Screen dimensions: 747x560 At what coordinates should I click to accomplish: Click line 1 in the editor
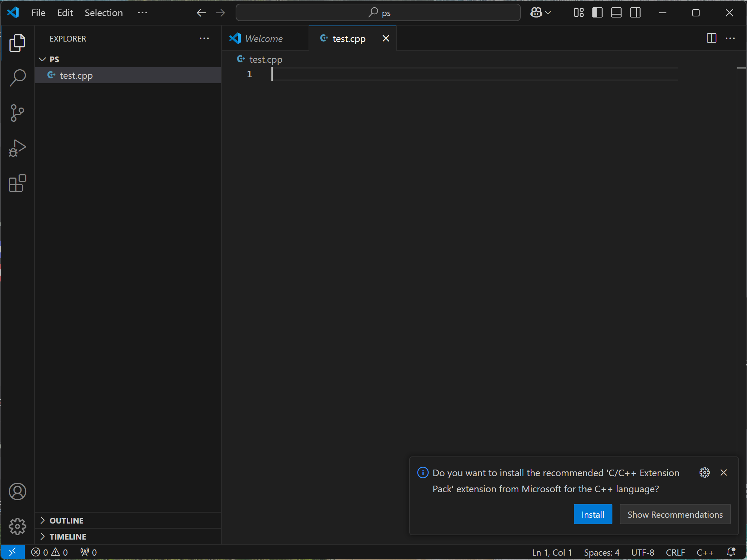click(474, 74)
